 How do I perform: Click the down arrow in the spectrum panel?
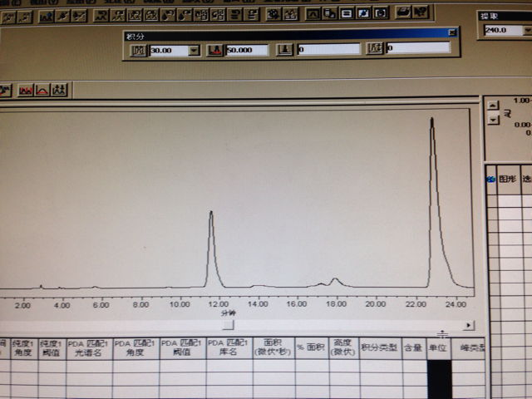(x=493, y=120)
